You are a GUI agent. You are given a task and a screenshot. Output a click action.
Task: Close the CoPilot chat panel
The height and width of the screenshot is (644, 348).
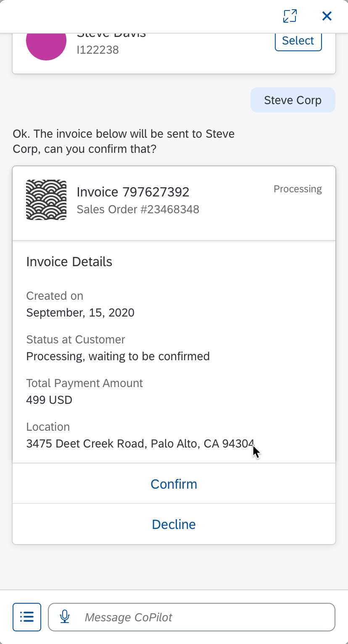(327, 16)
